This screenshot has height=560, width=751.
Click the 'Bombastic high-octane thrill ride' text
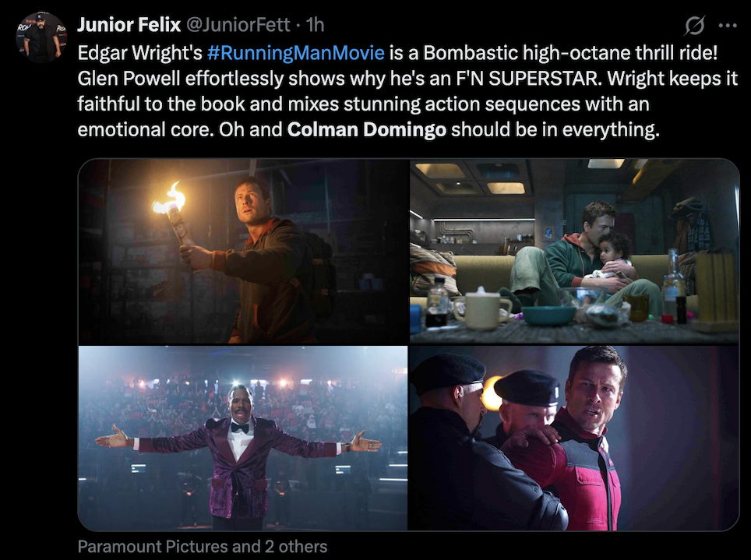570,53
